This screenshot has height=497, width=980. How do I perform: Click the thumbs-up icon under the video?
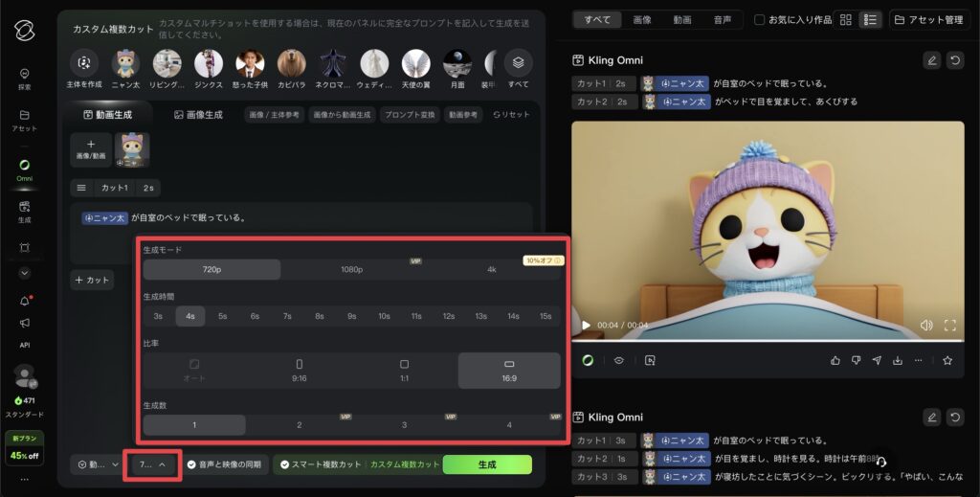click(x=835, y=361)
